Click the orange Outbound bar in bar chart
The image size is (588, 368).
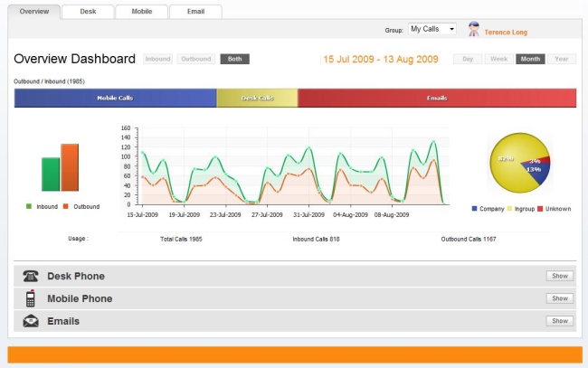pos(70,167)
